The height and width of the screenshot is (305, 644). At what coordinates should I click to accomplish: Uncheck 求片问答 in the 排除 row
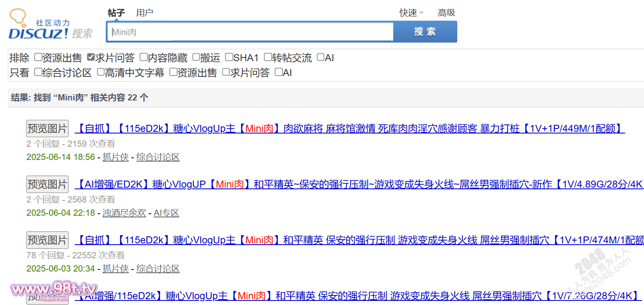[91, 57]
